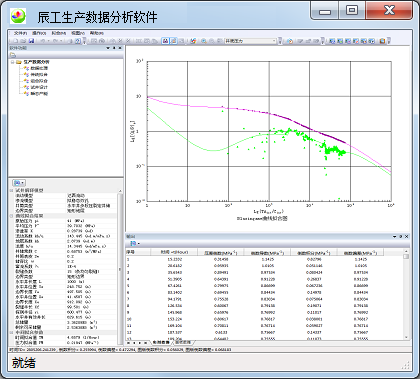Open dropdown button above the property grid
The height and width of the screenshot is (380, 420).
coord(19,183)
